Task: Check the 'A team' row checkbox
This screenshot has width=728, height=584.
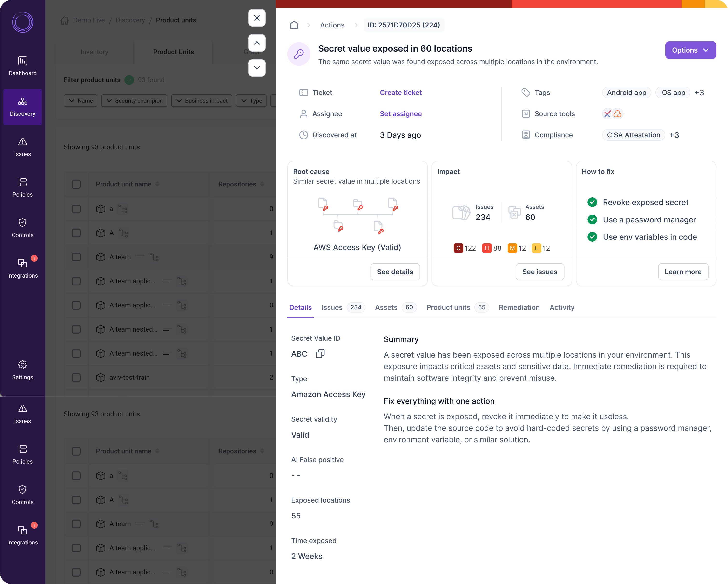Action: coord(76,257)
